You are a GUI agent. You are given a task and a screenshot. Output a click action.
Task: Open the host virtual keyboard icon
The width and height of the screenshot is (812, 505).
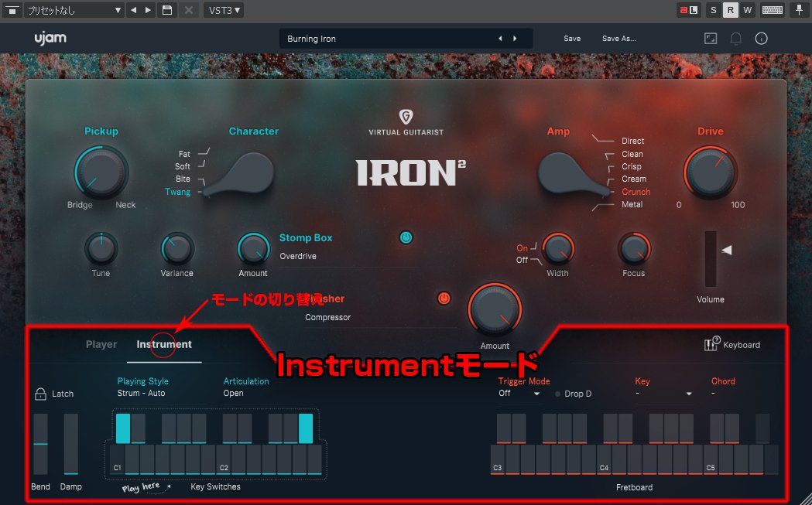772,10
